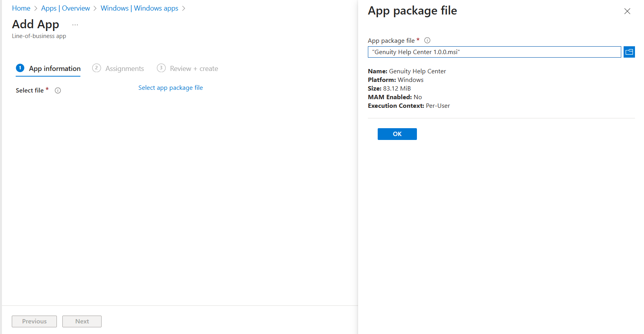
Task: Show info tooltip next to Select file
Action: click(x=58, y=91)
